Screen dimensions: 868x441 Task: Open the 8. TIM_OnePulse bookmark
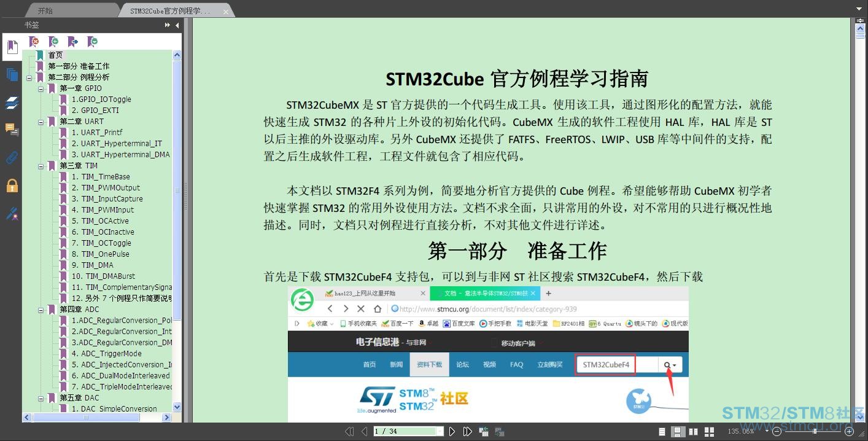[x=100, y=254]
